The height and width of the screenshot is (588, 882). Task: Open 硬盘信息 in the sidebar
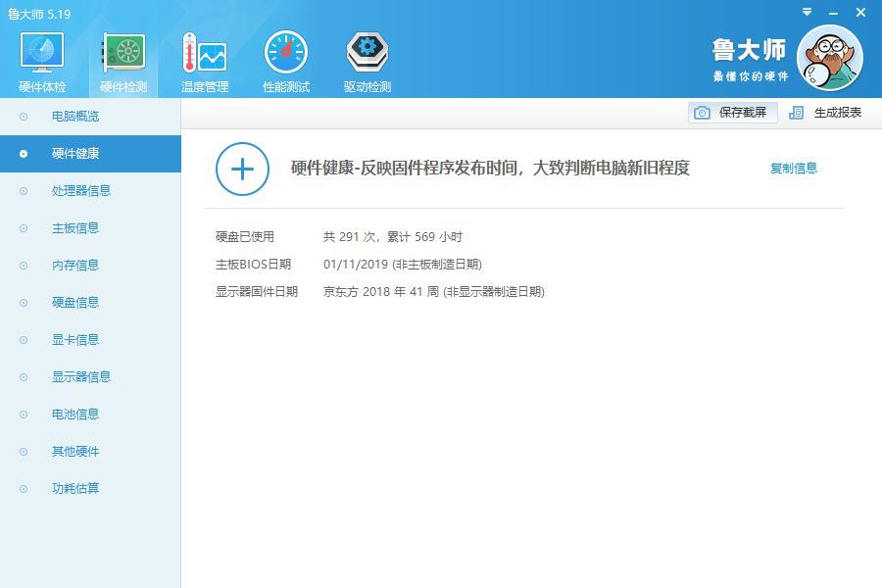(x=90, y=303)
